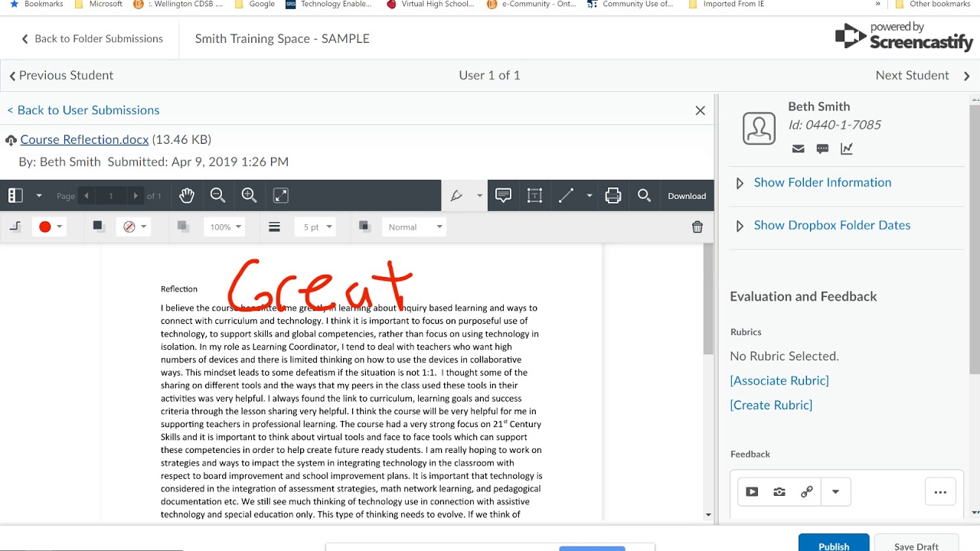Zoom out of the document
The width and height of the screenshot is (980, 551).
[x=217, y=196]
